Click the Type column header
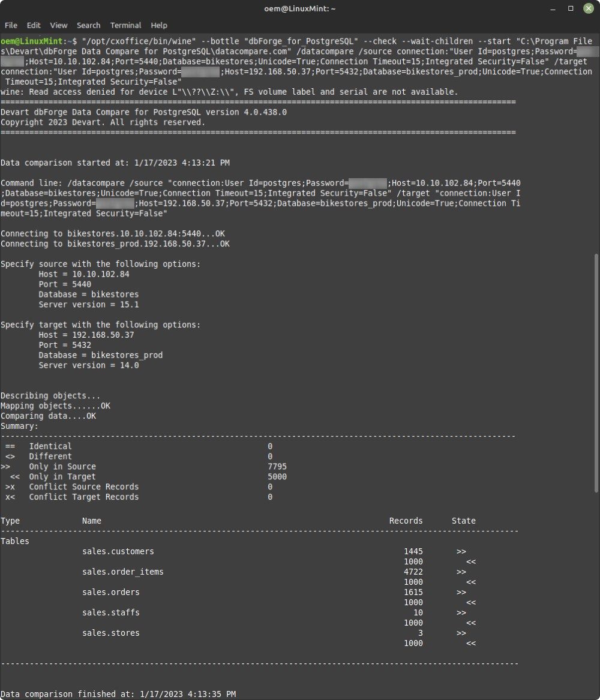 click(x=10, y=521)
